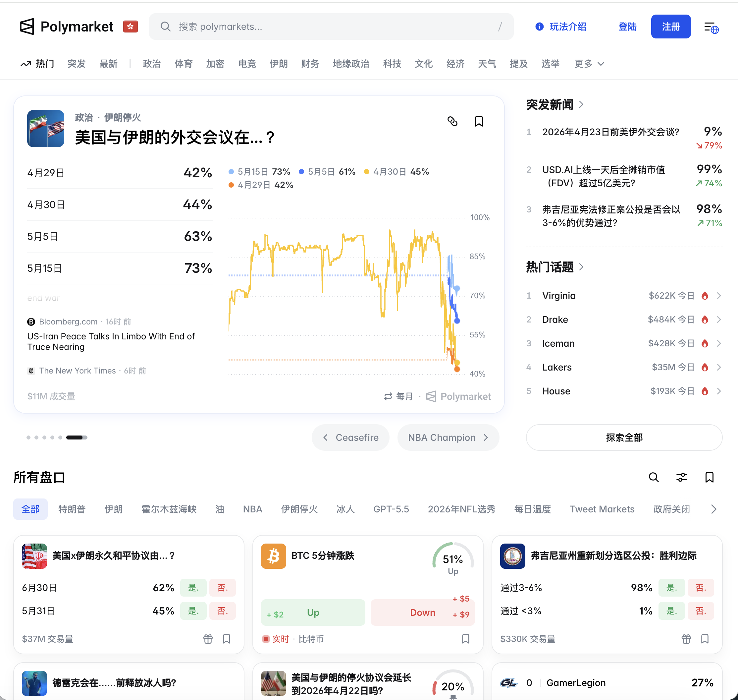Viewport: 738px width, 700px height.
Task: Click the copy link icon on featured card
Action: click(452, 121)
